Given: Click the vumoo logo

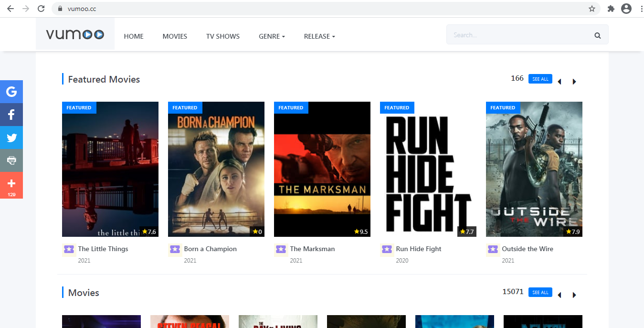Looking at the screenshot, I should click(x=75, y=34).
